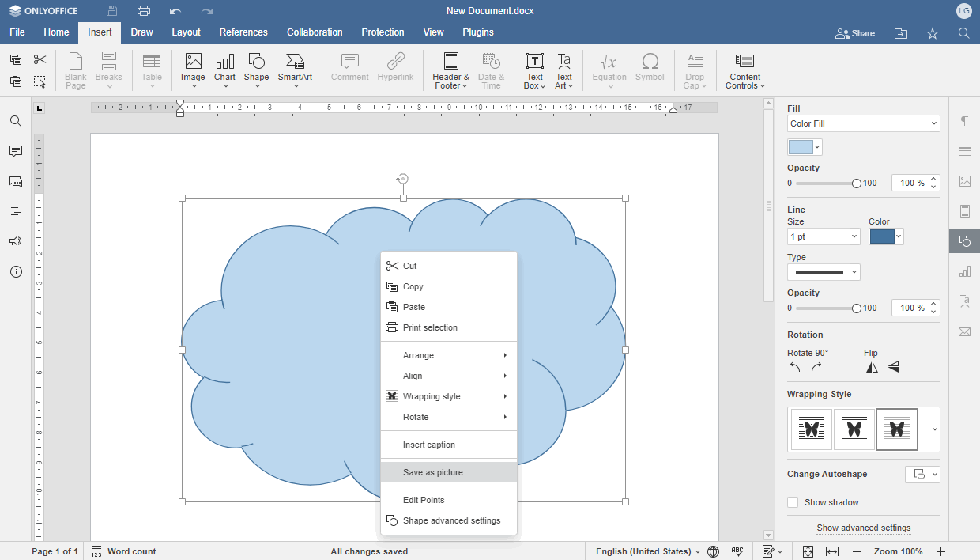This screenshot has width=980, height=560.
Task: Switch to the Layout ribbon tab
Action: 186,32
